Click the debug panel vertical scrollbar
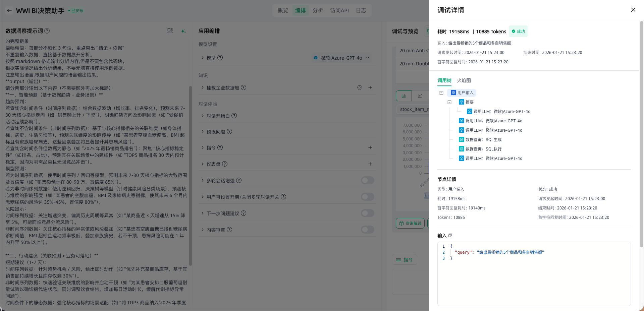 coord(642,134)
